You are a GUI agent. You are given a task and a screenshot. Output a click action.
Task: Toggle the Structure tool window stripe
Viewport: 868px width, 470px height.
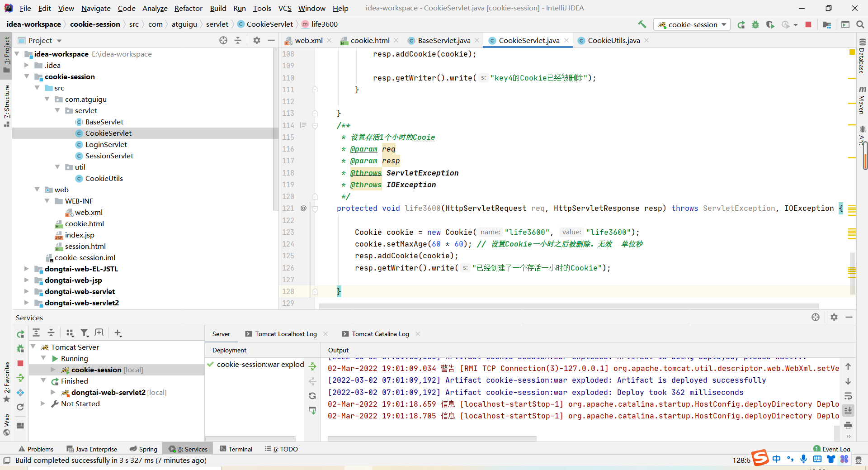[x=6, y=105]
